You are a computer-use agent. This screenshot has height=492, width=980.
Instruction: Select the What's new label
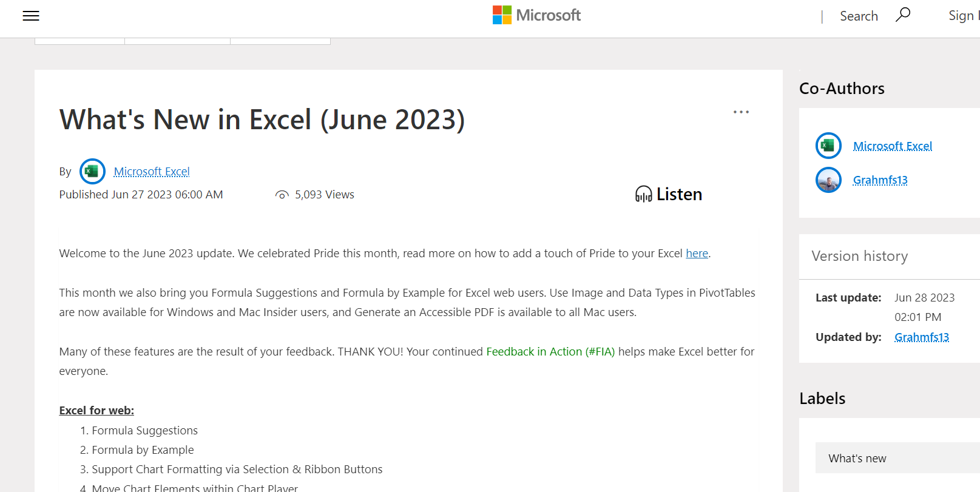[897, 458]
